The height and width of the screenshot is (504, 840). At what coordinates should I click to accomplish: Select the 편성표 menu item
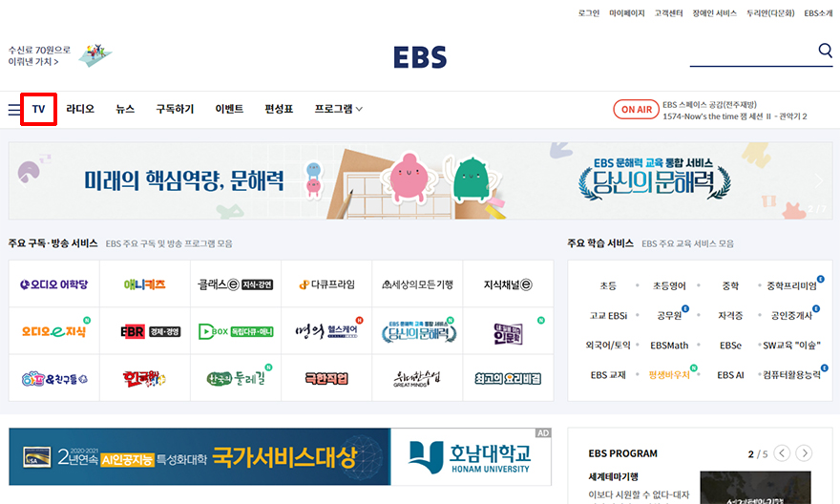coord(279,109)
